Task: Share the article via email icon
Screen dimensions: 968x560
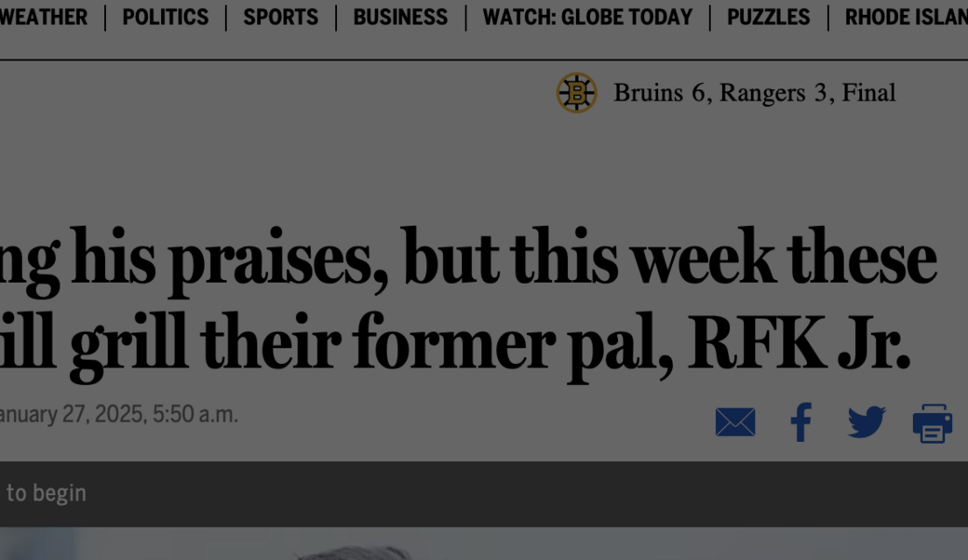Action: [x=735, y=422]
